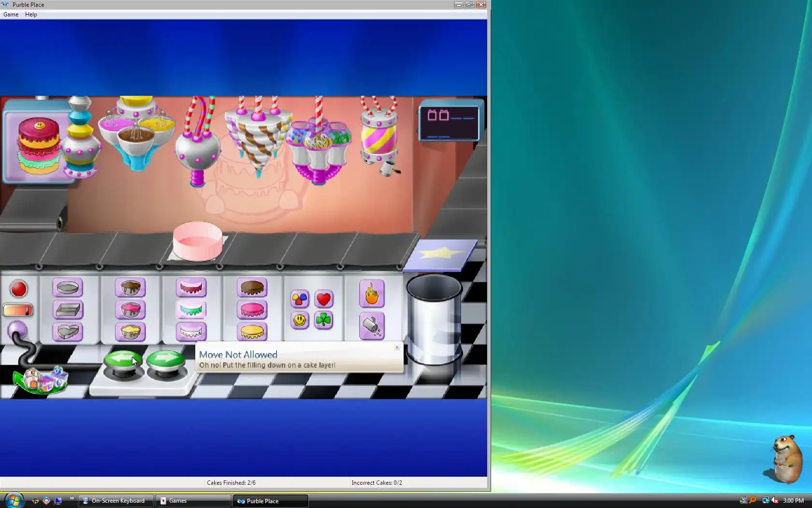Viewport: 812px width, 508px height.
Task: Choose vanilla yellow batter button
Action: (130, 332)
